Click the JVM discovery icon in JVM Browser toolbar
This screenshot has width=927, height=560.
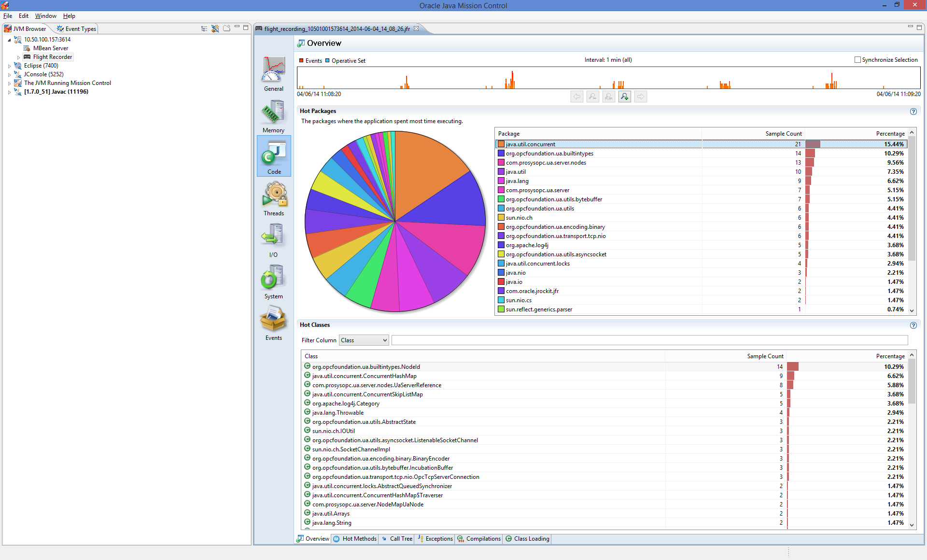click(215, 28)
